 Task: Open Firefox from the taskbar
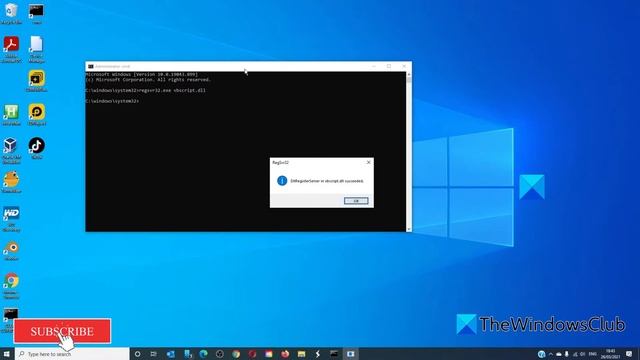[285, 354]
